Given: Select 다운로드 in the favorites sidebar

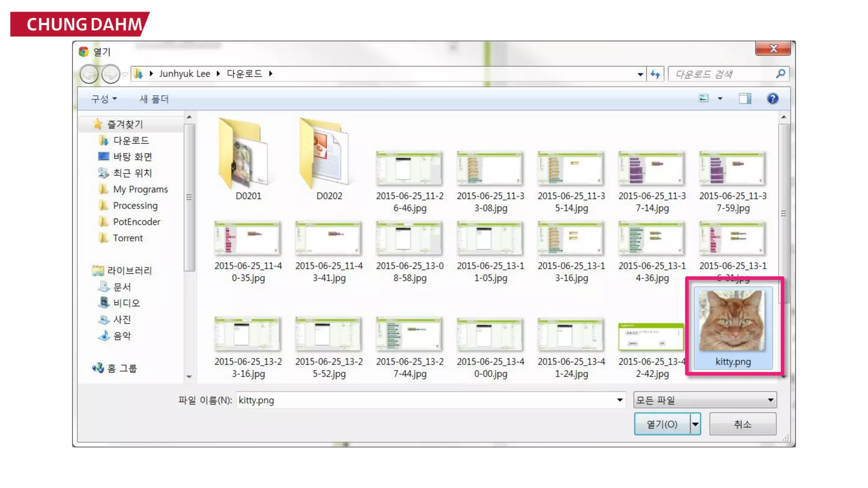Looking at the screenshot, I should (131, 140).
